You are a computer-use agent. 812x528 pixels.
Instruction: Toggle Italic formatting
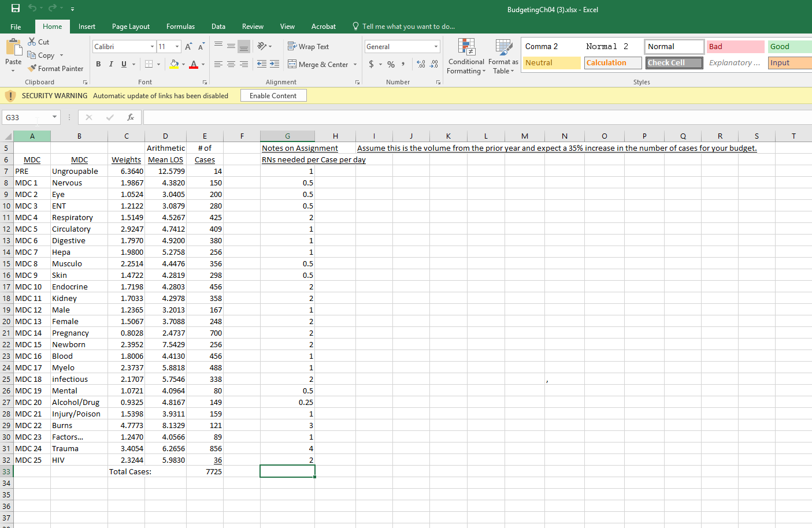pos(111,64)
